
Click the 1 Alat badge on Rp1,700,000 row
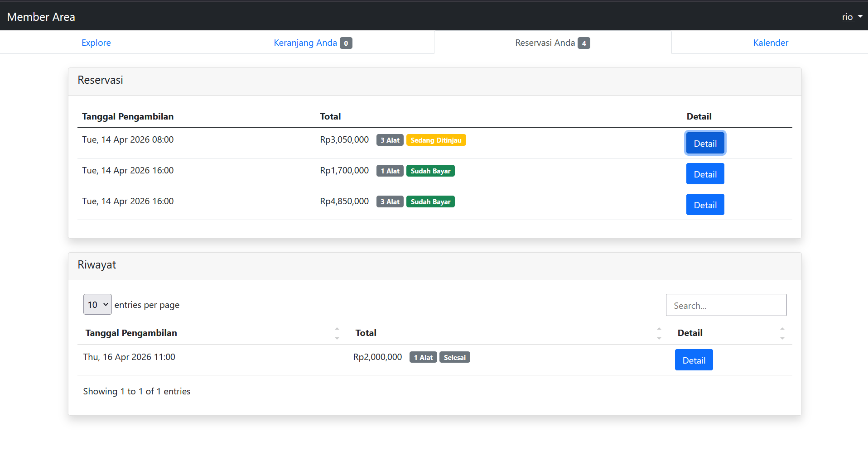pyautogui.click(x=390, y=171)
